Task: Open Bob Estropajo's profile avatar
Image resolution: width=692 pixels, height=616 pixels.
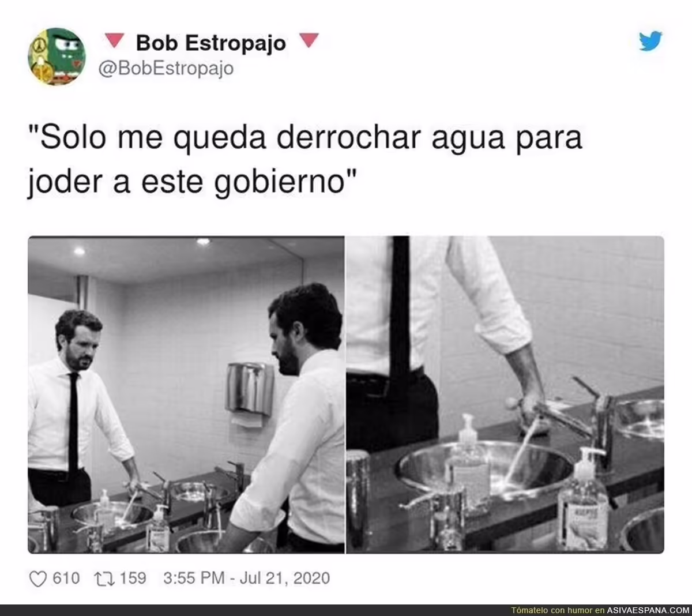Action: point(57,57)
